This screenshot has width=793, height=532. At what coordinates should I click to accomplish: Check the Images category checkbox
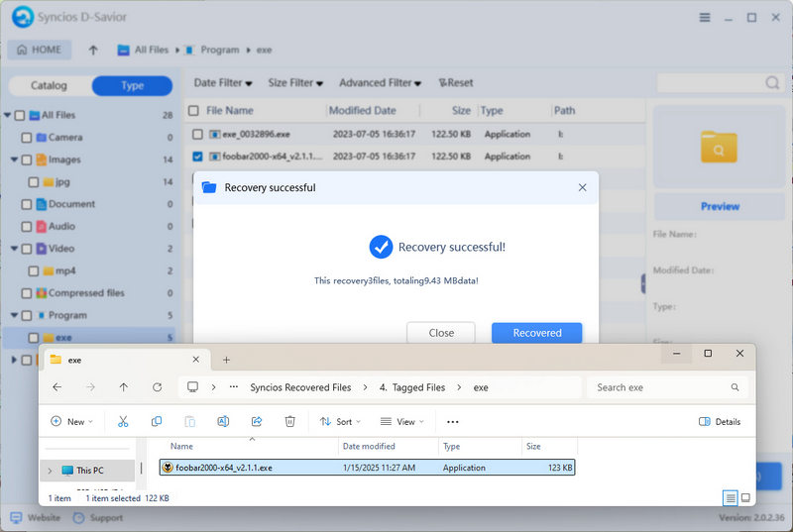pos(27,160)
